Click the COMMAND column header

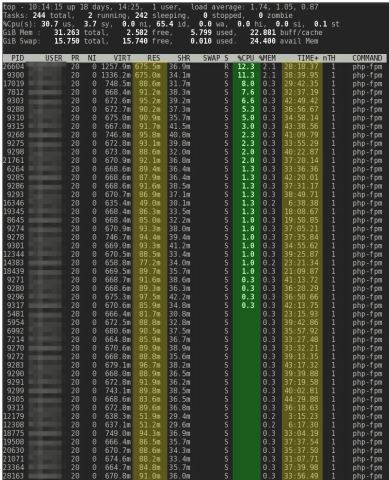tap(367, 58)
